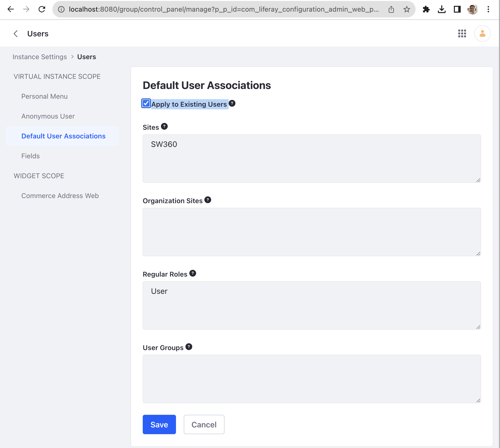Screen dimensions: 500x448
Task: Open browser extensions puzzle icon
Action: point(426,9)
